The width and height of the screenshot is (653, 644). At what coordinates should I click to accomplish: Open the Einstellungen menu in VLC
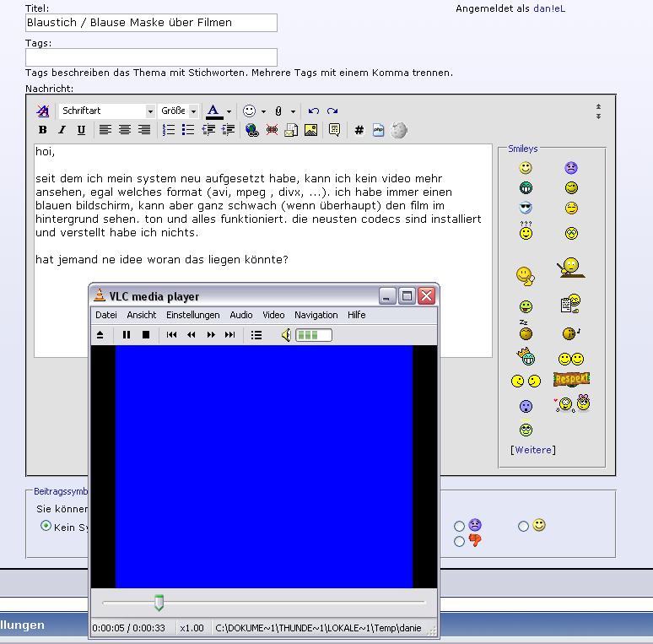click(193, 315)
